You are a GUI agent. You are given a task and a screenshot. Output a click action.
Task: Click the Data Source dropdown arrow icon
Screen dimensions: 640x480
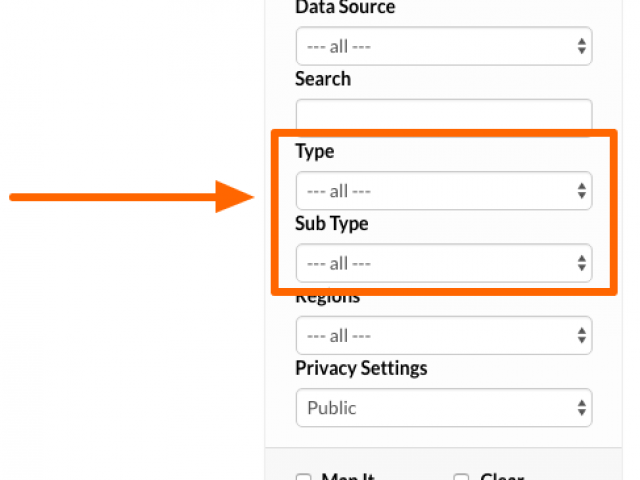(x=582, y=46)
